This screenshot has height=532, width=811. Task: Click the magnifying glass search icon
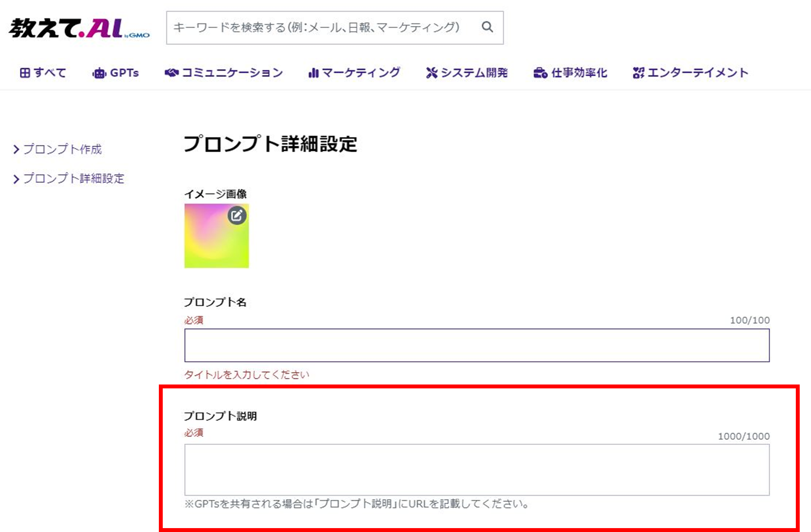pyautogui.click(x=487, y=27)
